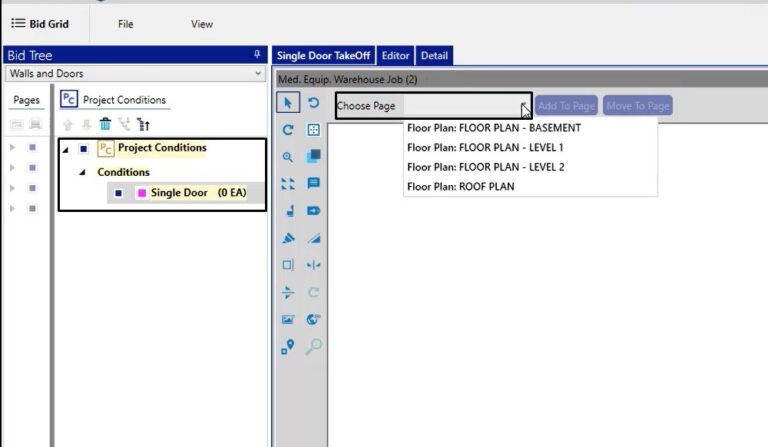Pin the Bid Tree panel
The height and width of the screenshot is (447, 768).
point(257,54)
